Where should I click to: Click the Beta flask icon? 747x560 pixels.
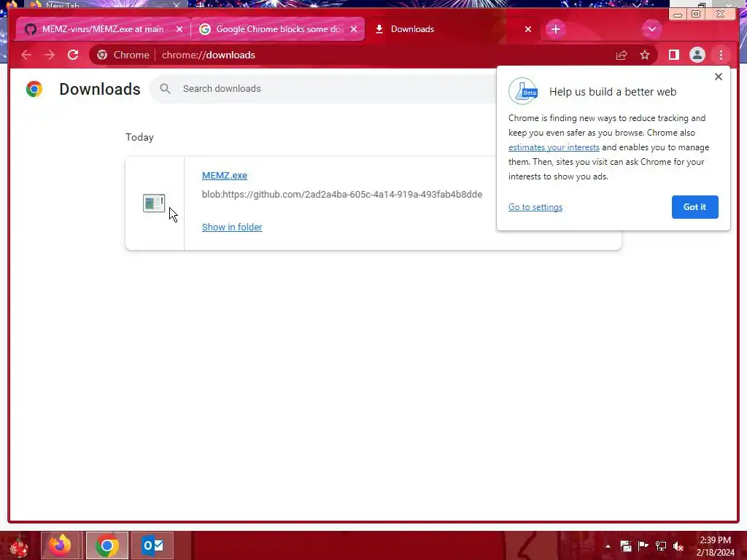[x=523, y=91]
